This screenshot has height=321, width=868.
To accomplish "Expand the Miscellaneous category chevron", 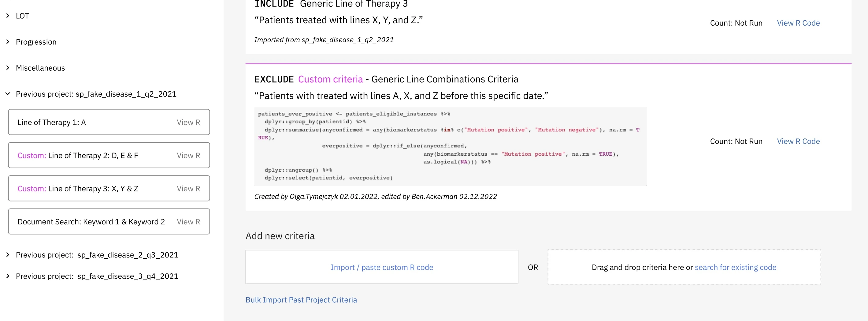I will 8,67.
